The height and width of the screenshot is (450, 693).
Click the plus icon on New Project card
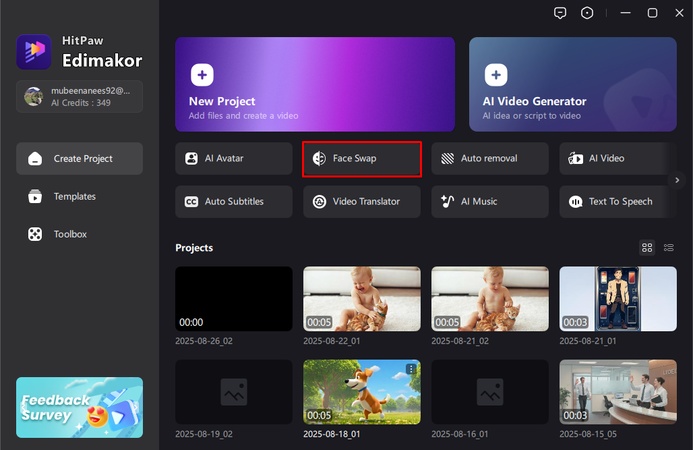[x=202, y=75]
